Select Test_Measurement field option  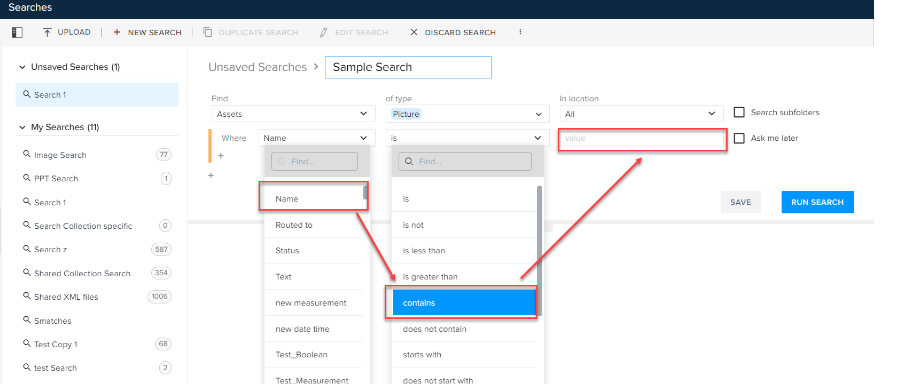[314, 378]
